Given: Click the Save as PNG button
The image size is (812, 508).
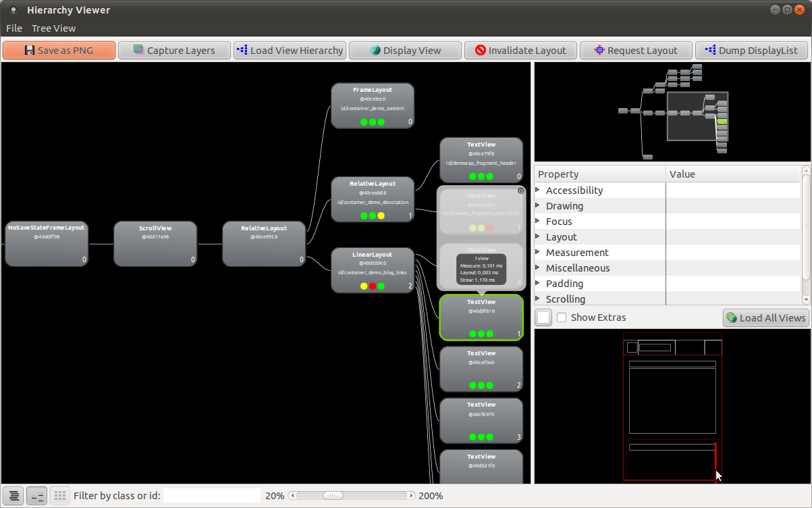Looking at the screenshot, I should (x=59, y=51).
